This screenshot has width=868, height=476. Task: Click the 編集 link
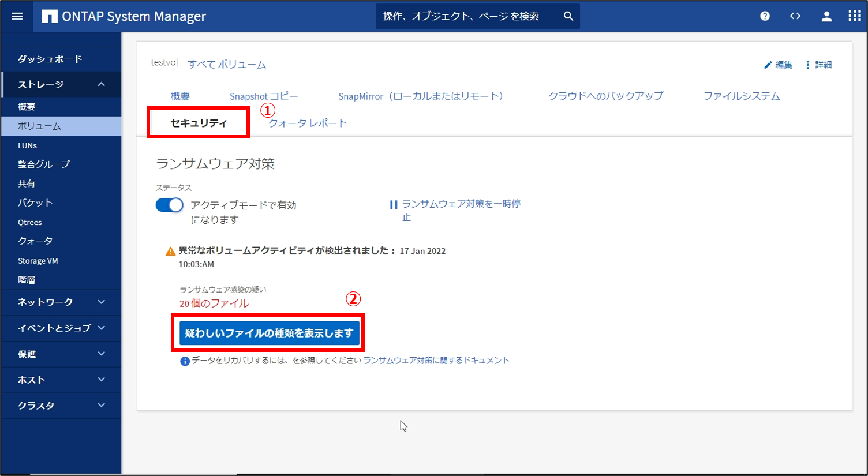coord(784,65)
